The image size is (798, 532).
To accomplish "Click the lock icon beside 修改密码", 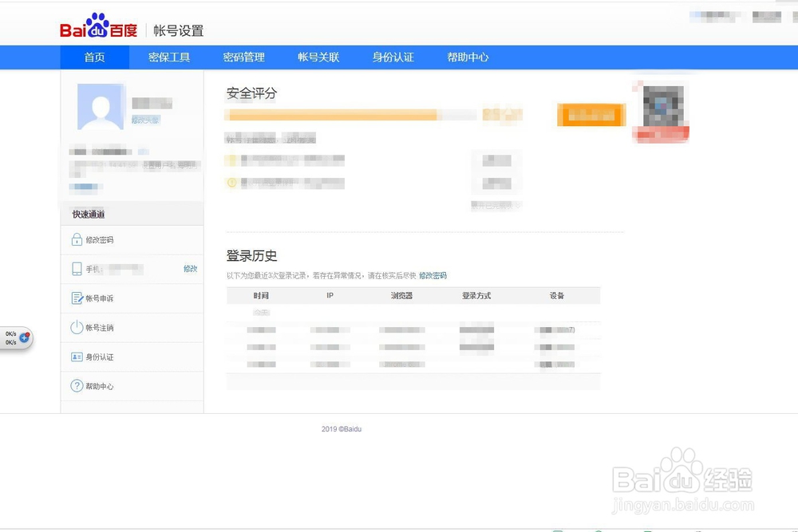I will [77, 239].
